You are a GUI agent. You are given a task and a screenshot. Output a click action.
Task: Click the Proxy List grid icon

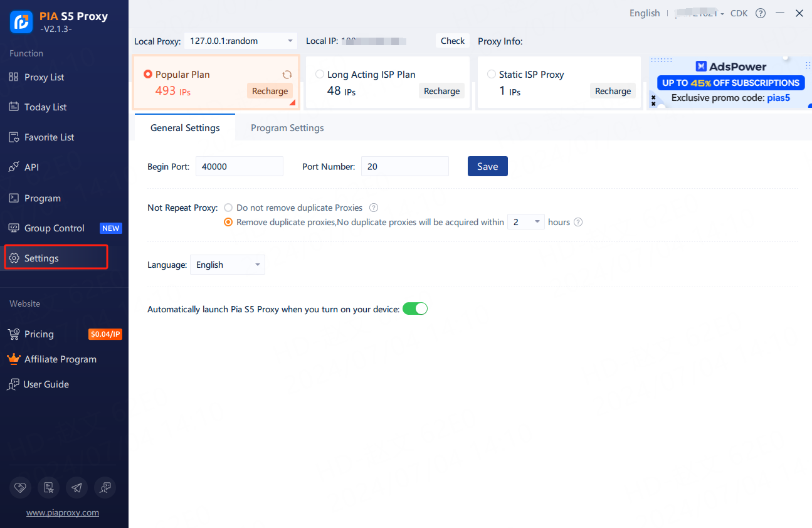pyautogui.click(x=14, y=77)
